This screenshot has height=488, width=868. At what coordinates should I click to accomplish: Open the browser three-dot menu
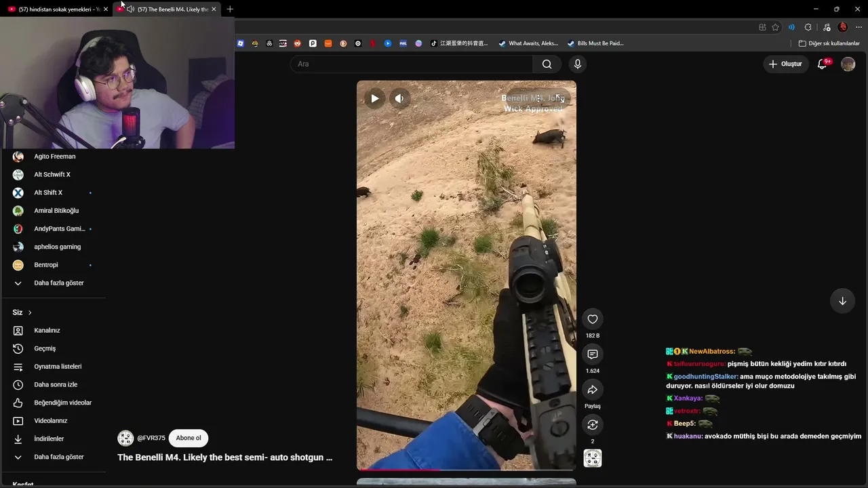click(x=859, y=27)
